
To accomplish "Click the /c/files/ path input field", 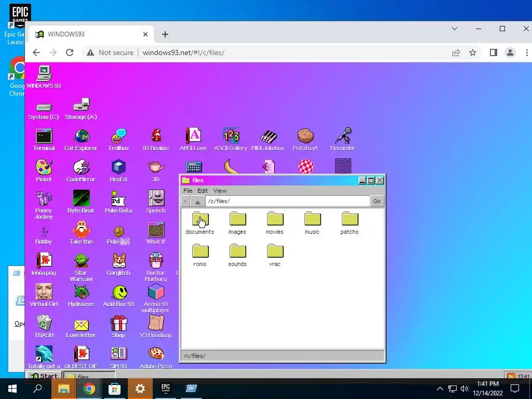I will pos(287,201).
